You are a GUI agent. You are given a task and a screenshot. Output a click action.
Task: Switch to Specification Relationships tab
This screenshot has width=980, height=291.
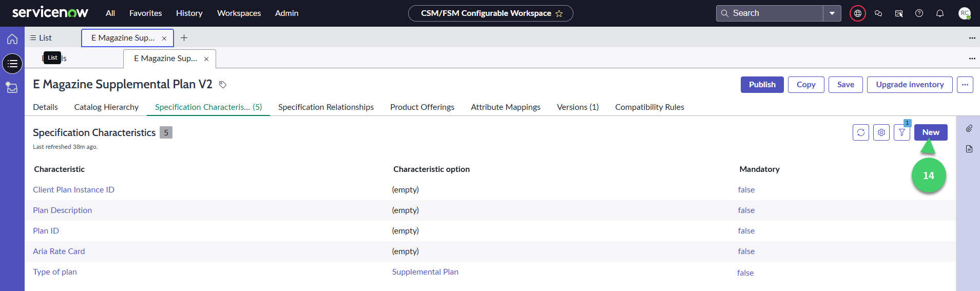click(326, 107)
